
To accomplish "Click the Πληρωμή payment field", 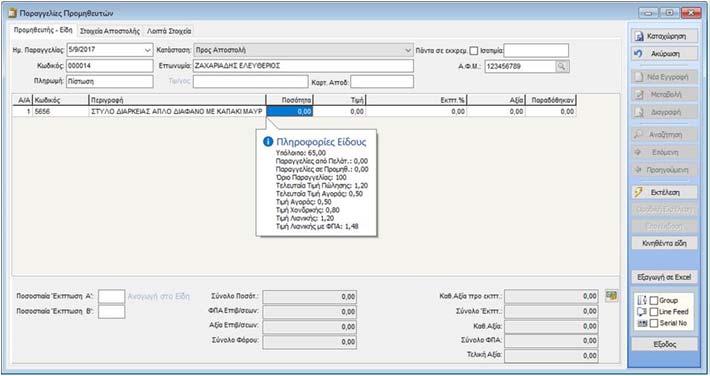I will tap(110, 82).
